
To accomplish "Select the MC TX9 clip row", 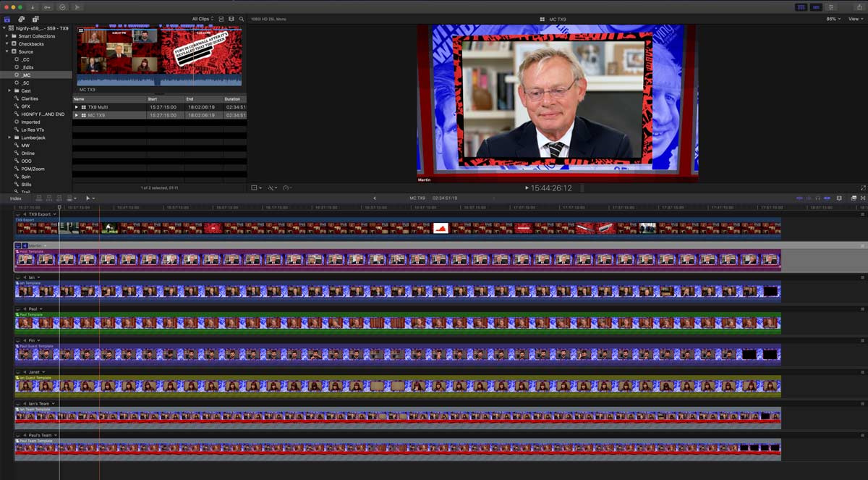I will click(159, 115).
